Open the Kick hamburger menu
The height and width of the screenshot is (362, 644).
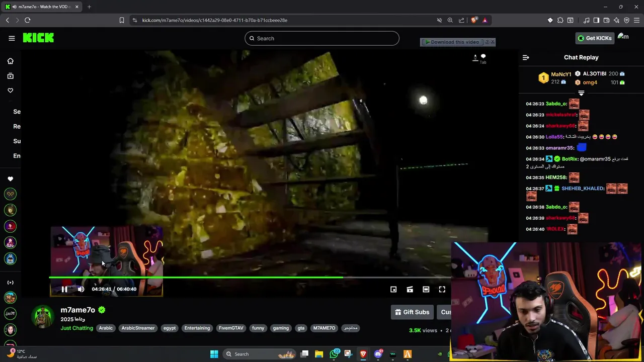12,38
